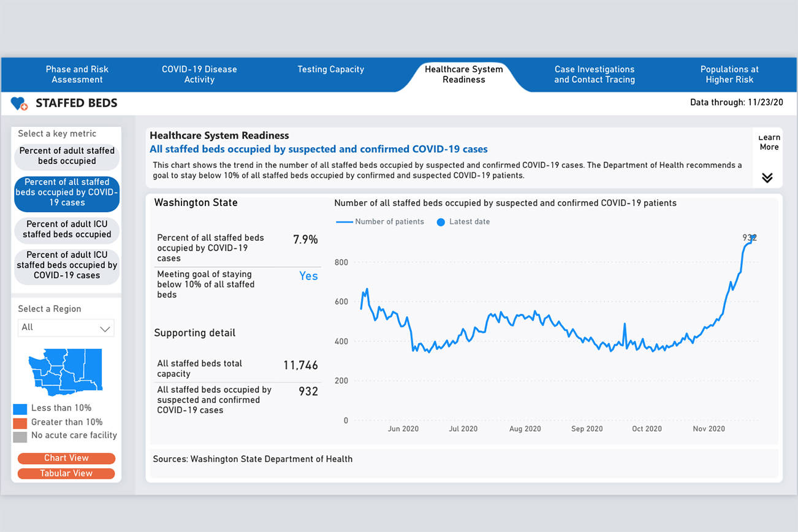Click the Latest date legend dot
798x532 pixels.
440,222
